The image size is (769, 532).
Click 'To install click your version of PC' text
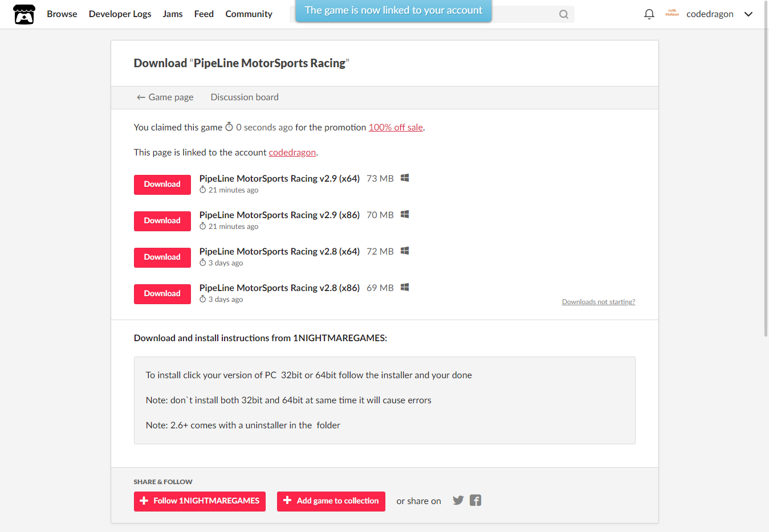pos(309,375)
